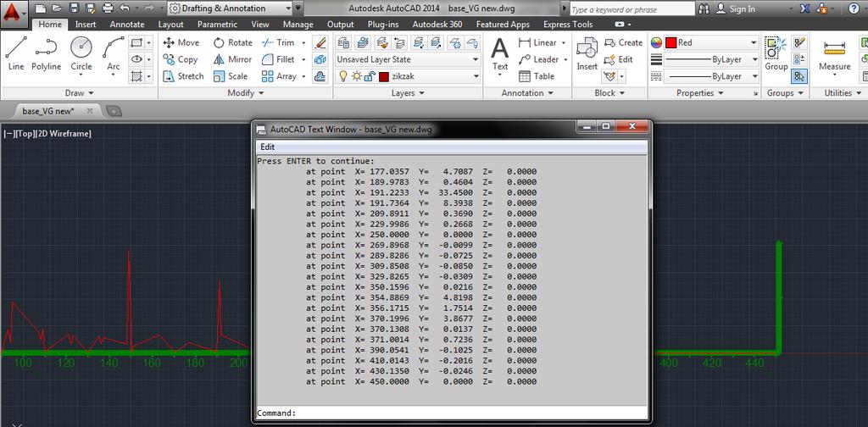
Task: Open the Parametric ribbon tab
Action: (217, 25)
